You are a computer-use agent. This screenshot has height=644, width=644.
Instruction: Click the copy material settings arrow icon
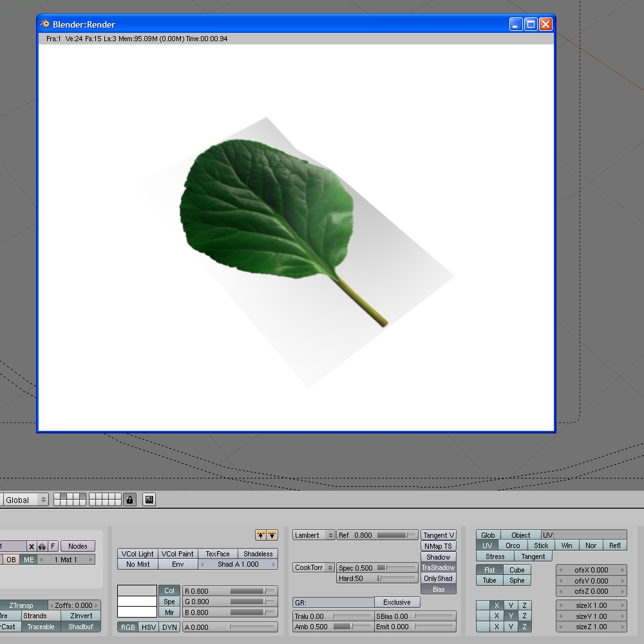pos(261,535)
